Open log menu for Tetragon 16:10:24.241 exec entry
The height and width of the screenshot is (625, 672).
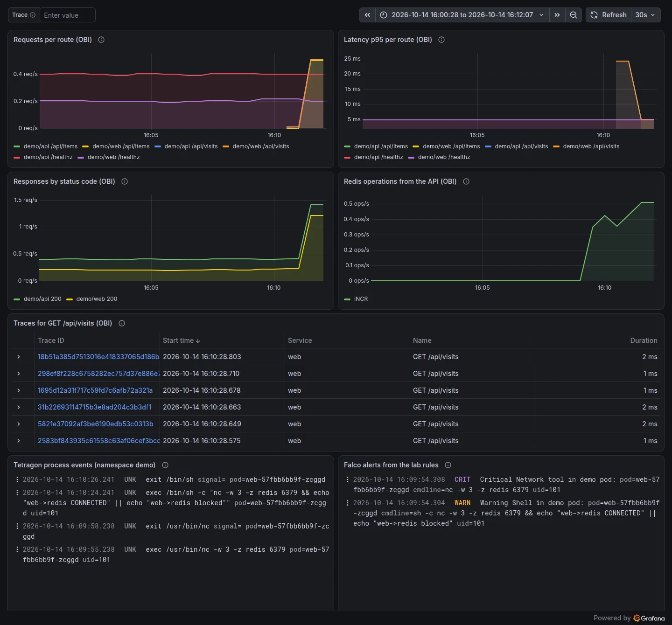pyautogui.click(x=17, y=493)
